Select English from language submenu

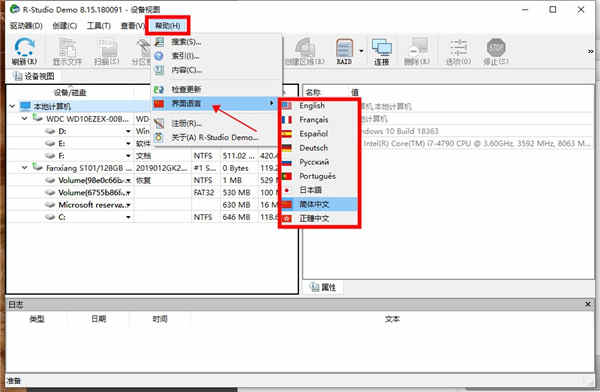[x=312, y=106]
